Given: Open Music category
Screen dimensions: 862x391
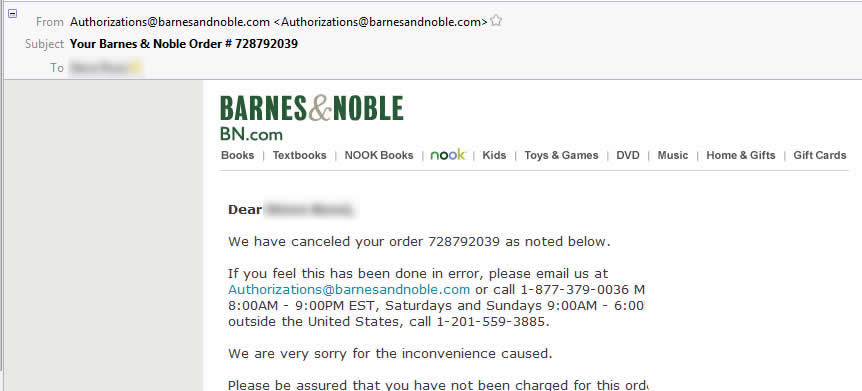Looking at the screenshot, I should tap(673, 155).
